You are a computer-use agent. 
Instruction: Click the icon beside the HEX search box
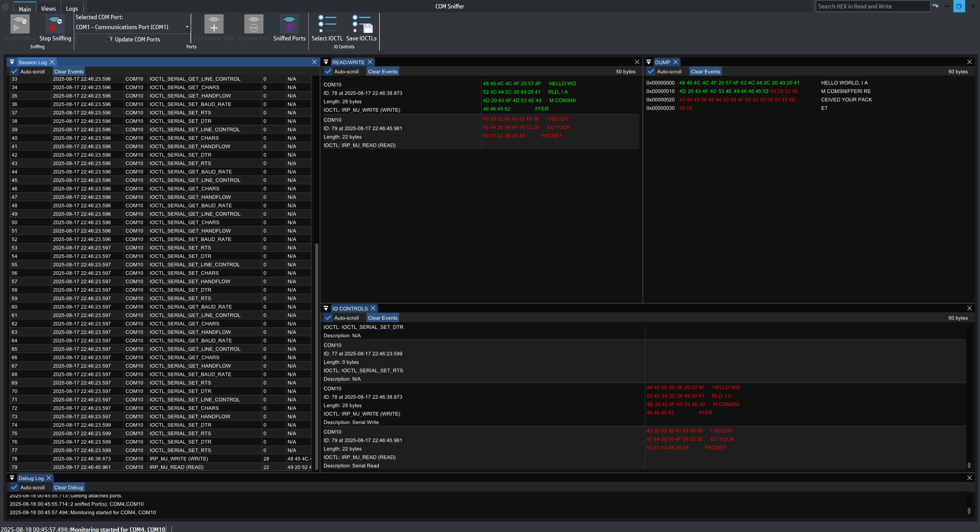(x=935, y=6)
